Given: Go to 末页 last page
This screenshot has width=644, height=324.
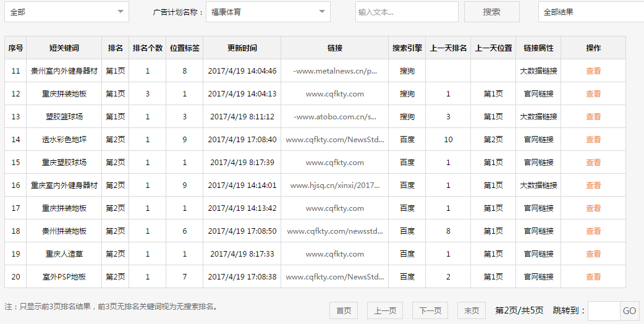Looking at the screenshot, I should [472, 310].
